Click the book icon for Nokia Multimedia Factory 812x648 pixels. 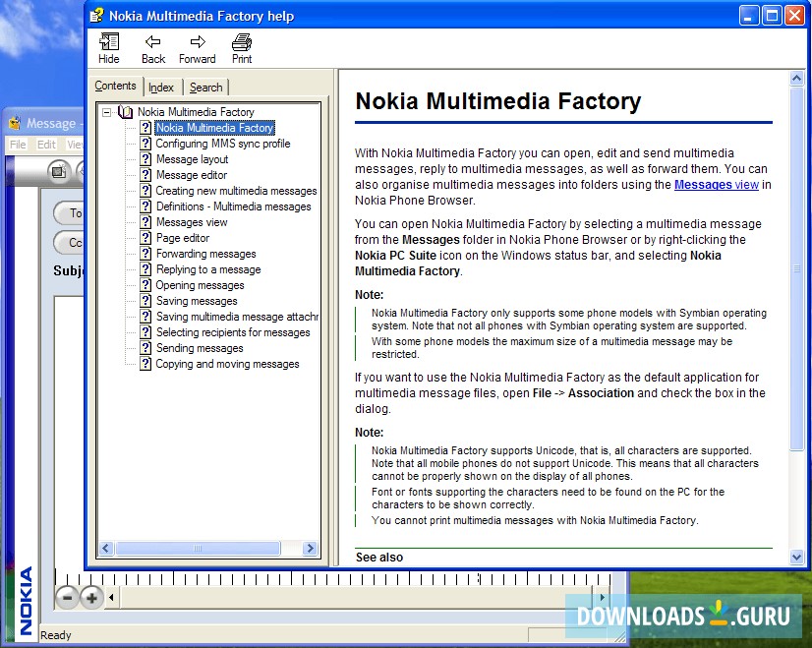click(x=125, y=112)
